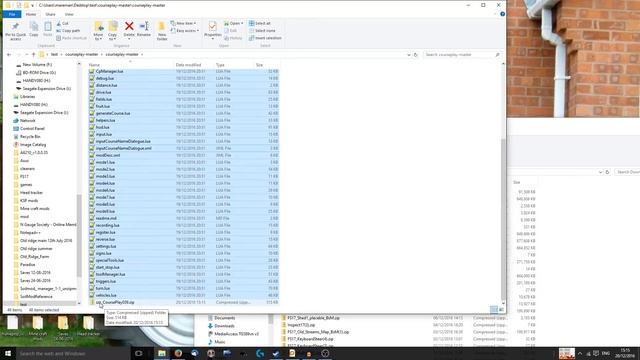Click the Task View taskbar icon

pyautogui.click(x=139, y=353)
